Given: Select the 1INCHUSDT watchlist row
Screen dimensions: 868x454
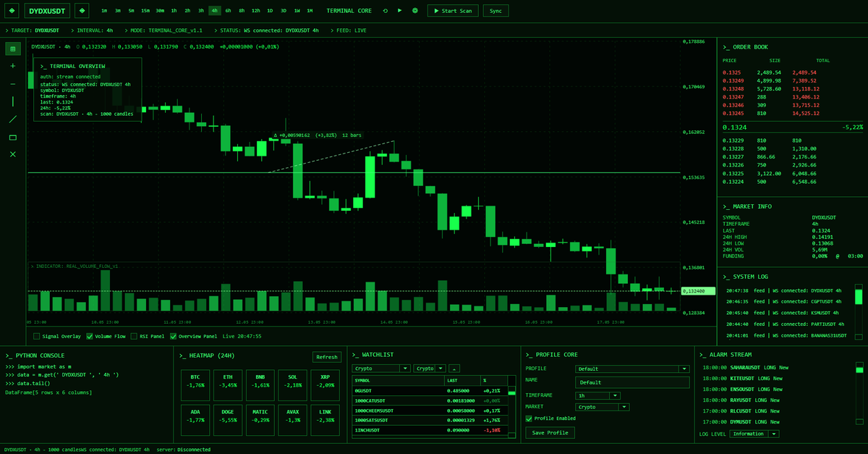Looking at the screenshot, I should 430,430.
